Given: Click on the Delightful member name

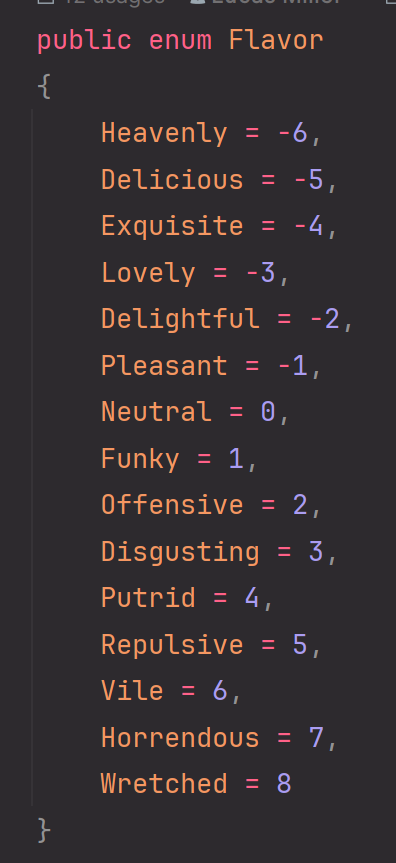Looking at the screenshot, I should pyautogui.click(x=180, y=320).
